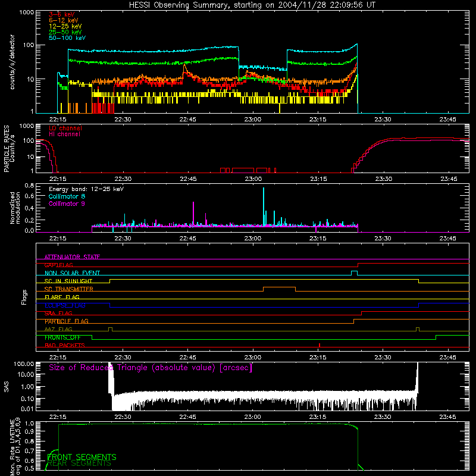The width and height of the screenshot is (476, 476).
Task: Click 22:30 tick label under SAS plot
Action: coord(123,417)
